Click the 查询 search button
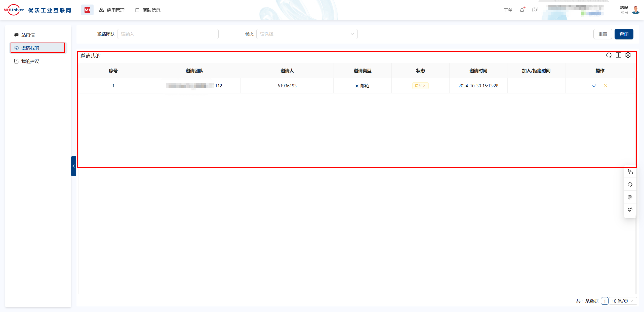Image resolution: width=644 pixels, height=312 pixels. (x=624, y=34)
